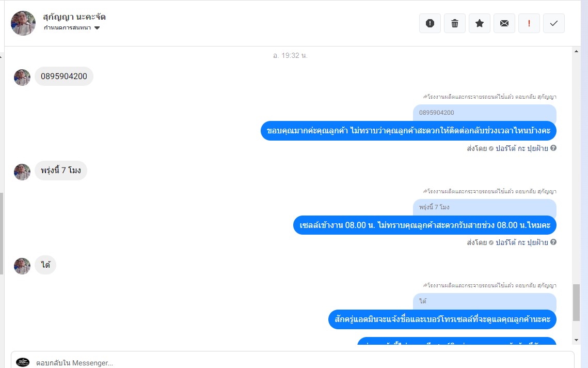Click reply field ตอบกลับใน Messenger
Image resolution: width=588 pixels, height=368 pixels.
(x=293, y=362)
